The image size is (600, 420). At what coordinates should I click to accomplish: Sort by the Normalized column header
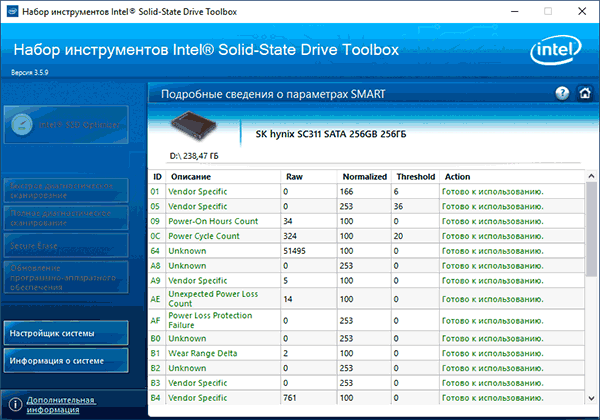point(364,177)
